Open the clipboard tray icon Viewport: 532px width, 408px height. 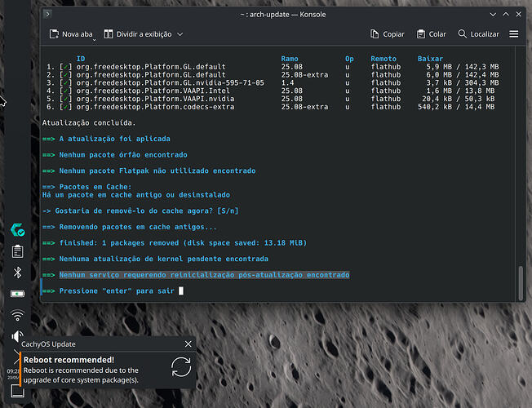pyautogui.click(x=17, y=251)
